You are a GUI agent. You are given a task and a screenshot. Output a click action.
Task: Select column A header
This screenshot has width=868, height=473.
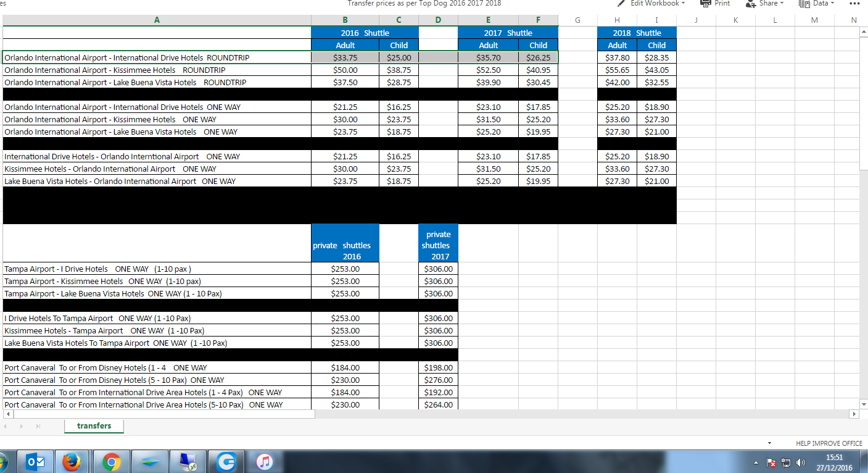(157, 20)
